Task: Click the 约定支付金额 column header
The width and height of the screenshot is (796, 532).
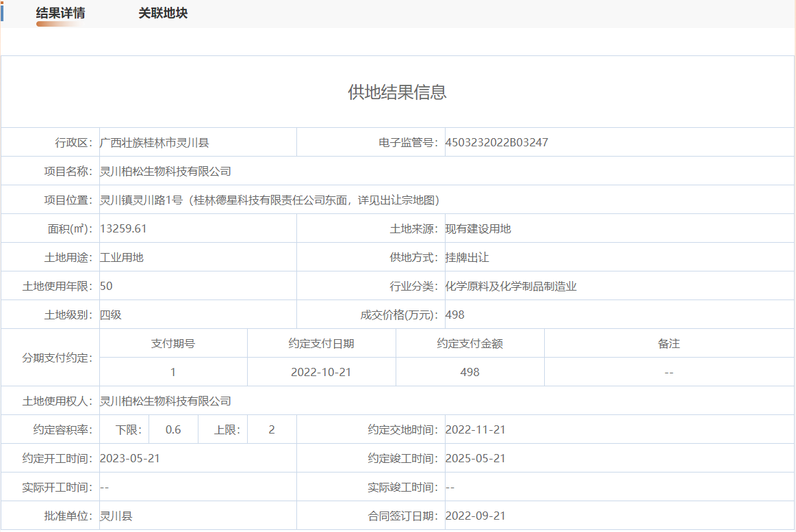Action: 470,344
